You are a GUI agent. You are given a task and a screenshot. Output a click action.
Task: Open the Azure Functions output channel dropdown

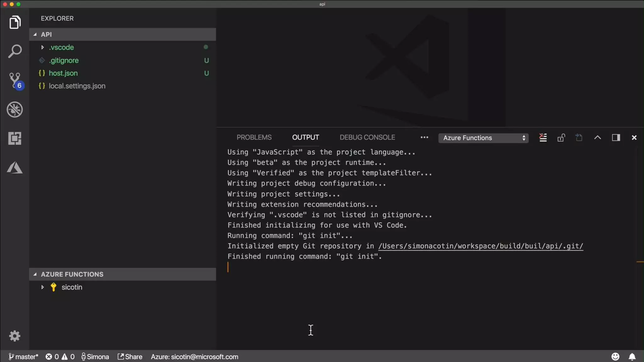(x=483, y=138)
